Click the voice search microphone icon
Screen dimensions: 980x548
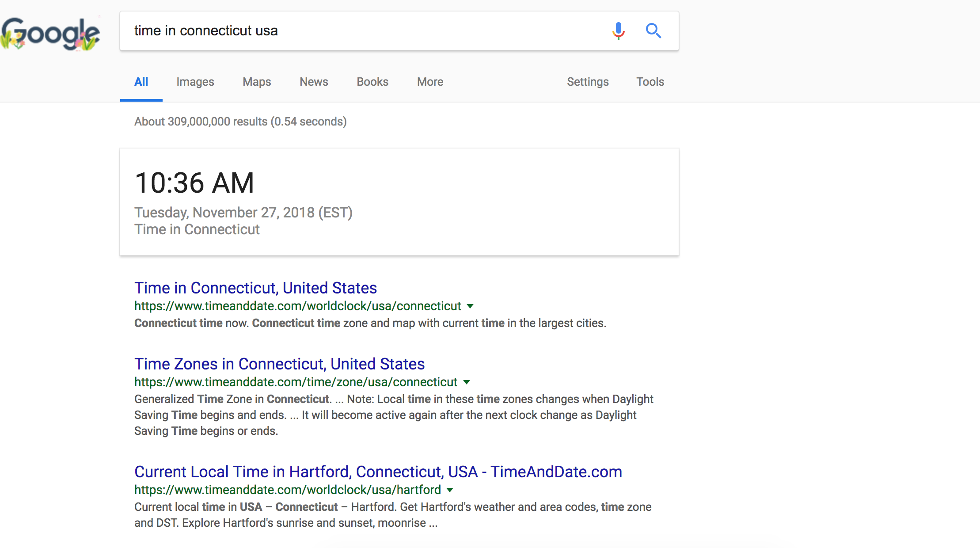click(x=618, y=31)
